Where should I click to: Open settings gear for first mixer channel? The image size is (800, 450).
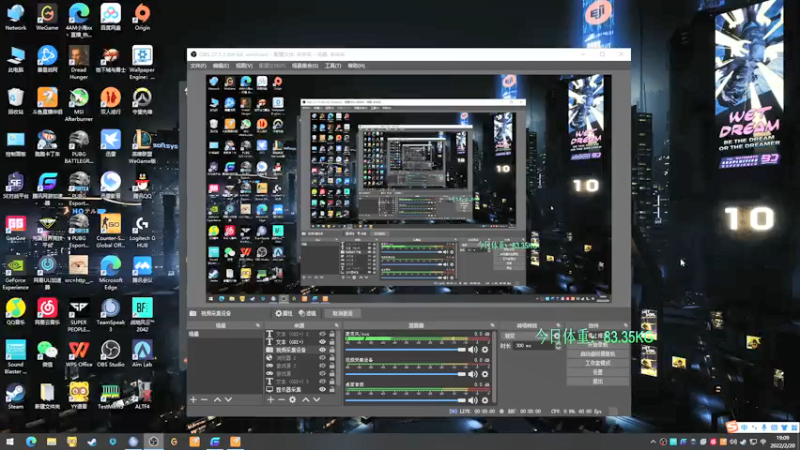point(486,349)
